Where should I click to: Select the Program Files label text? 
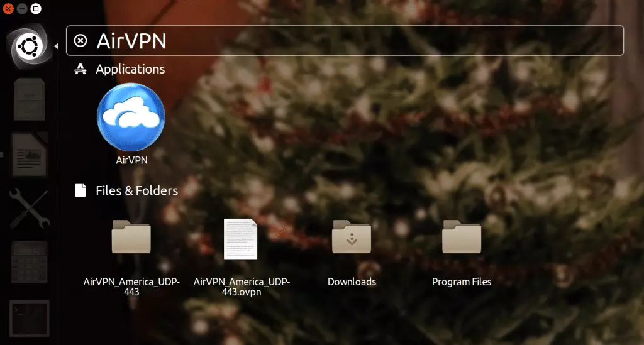point(462,282)
